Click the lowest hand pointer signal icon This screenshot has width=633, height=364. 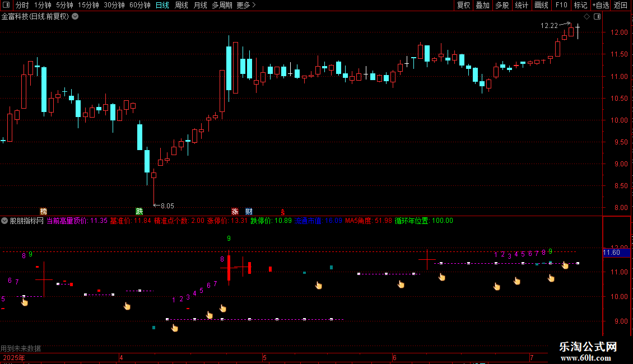(x=174, y=328)
